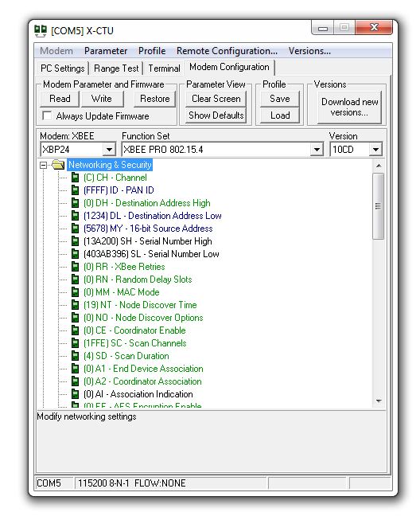Click the Modify networking settings description text

click(x=87, y=416)
